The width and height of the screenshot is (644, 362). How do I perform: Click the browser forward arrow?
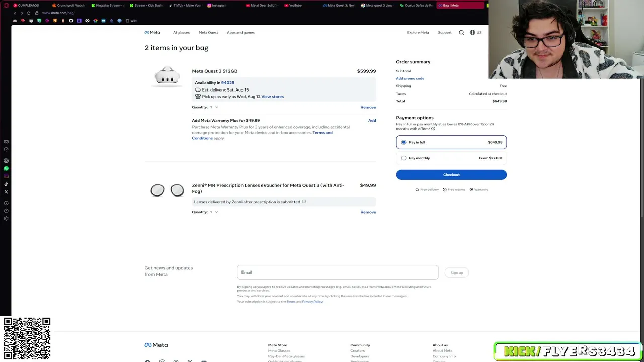[22, 13]
